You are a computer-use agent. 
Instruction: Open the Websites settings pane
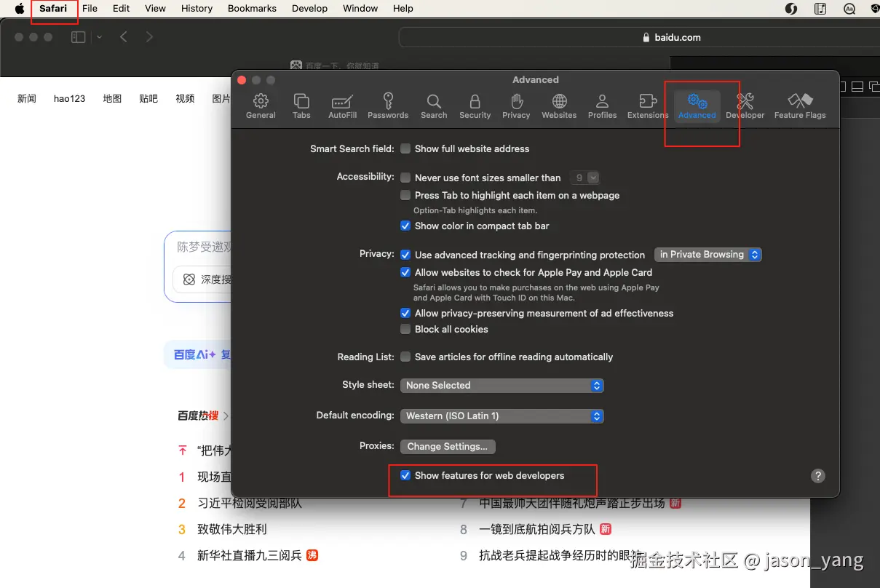(559, 106)
